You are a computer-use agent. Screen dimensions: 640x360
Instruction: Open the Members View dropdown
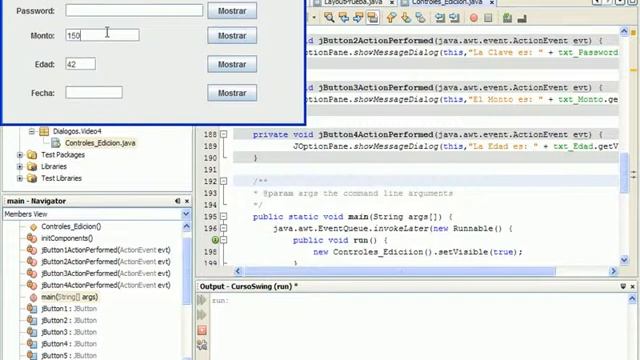pos(186,214)
